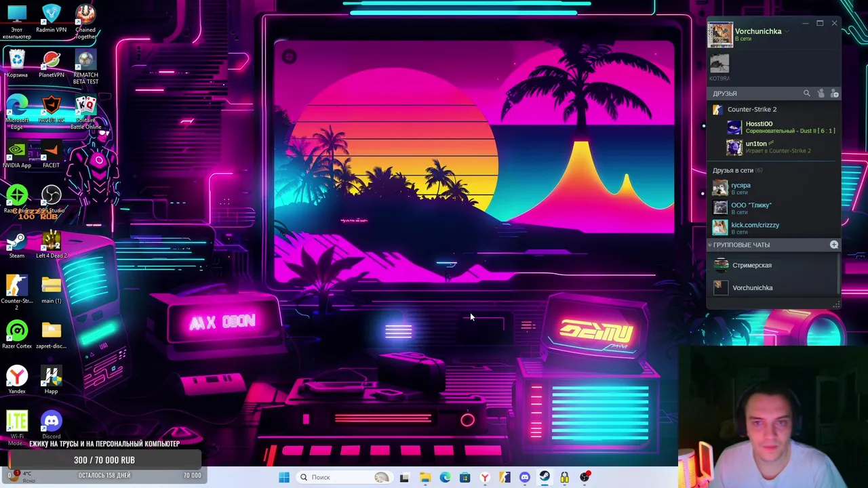Image resolution: width=868 pixels, height=488 pixels.
Task: Select the Steam desktop shortcut
Action: tap(17, 245)
